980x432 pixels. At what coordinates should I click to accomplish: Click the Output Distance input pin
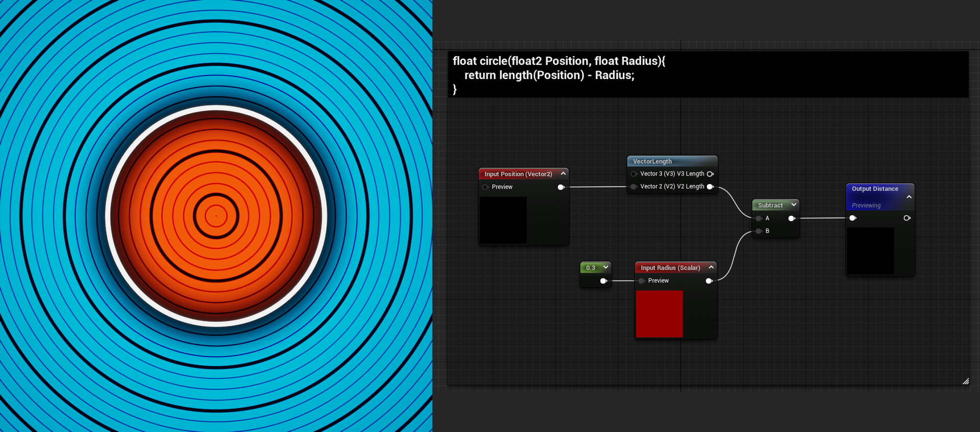point(852,218)
